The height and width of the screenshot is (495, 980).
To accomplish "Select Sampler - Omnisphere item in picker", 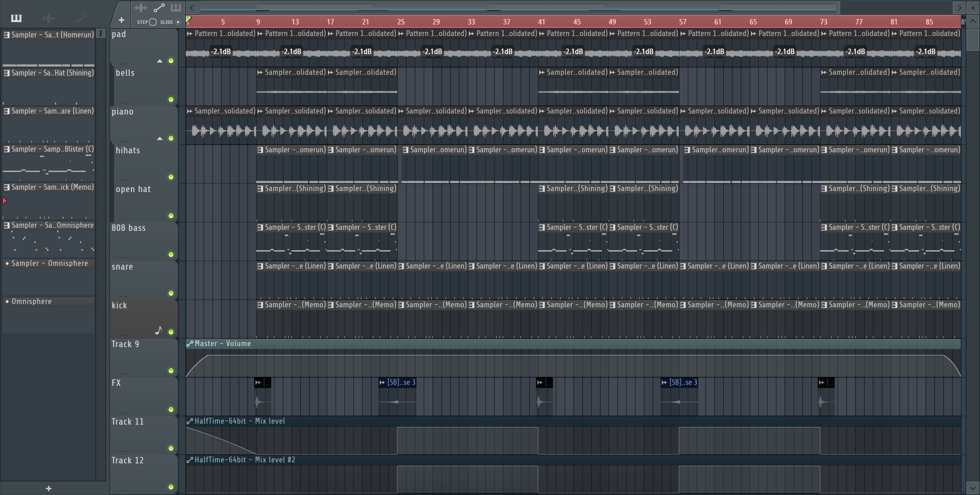I will pos(49,263).
